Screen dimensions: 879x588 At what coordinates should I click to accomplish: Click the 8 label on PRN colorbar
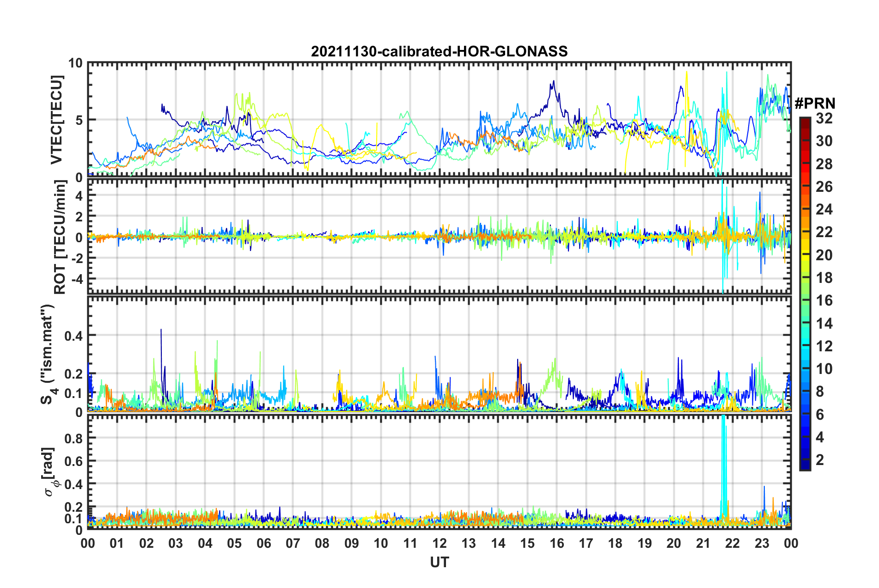coord(820,392)
